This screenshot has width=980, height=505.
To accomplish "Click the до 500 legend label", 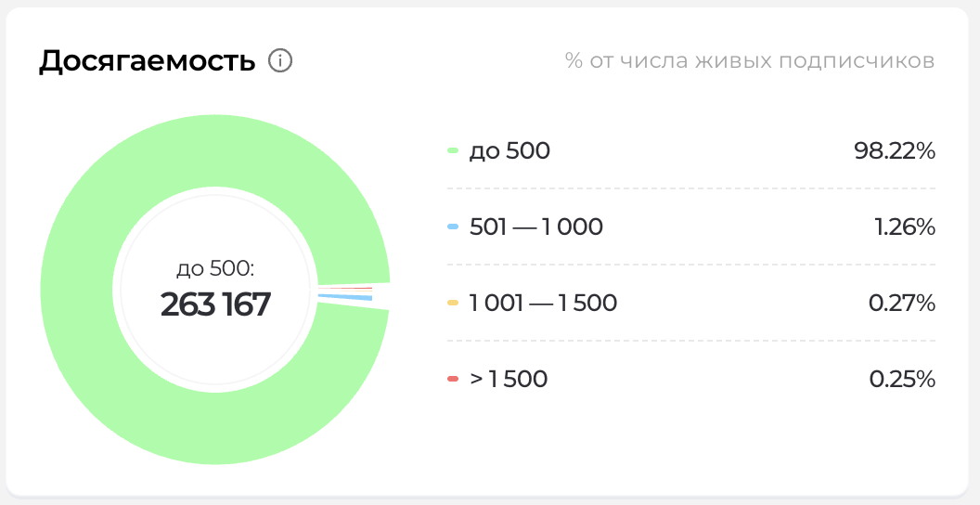I will tap(509, 151).
